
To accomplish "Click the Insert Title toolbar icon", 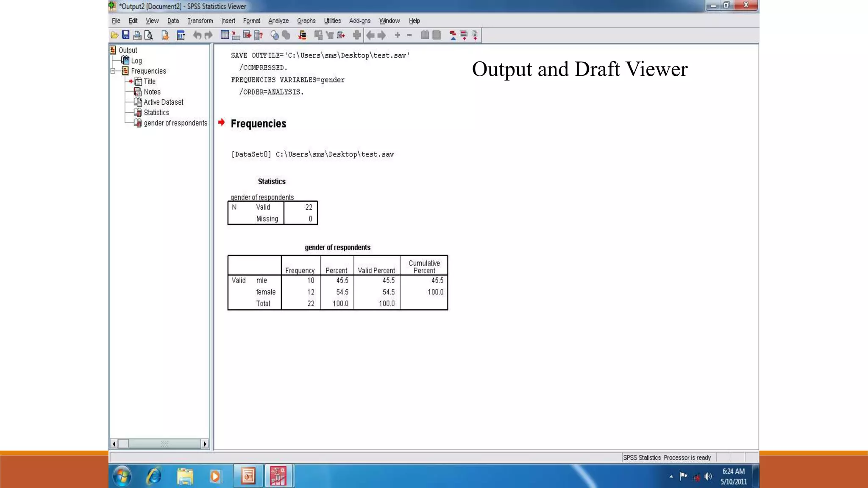I will [x=464, y=36].
